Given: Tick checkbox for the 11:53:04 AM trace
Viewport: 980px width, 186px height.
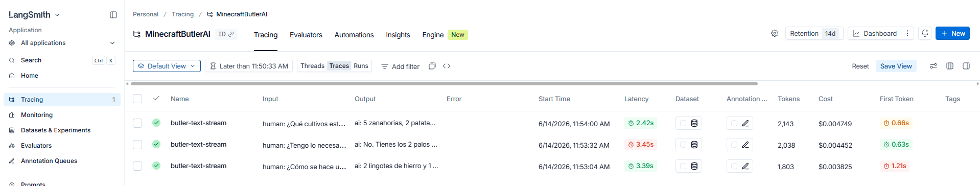Looking at the screenshot, I should click(137, 166).
